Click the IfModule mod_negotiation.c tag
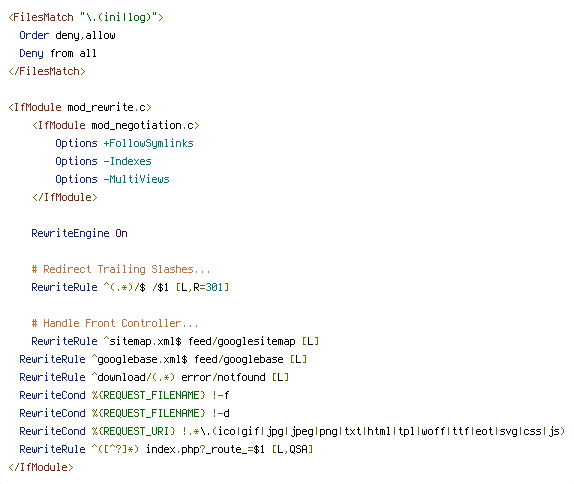The height and width of the screenshot is (484, 574). coord(116,125)
